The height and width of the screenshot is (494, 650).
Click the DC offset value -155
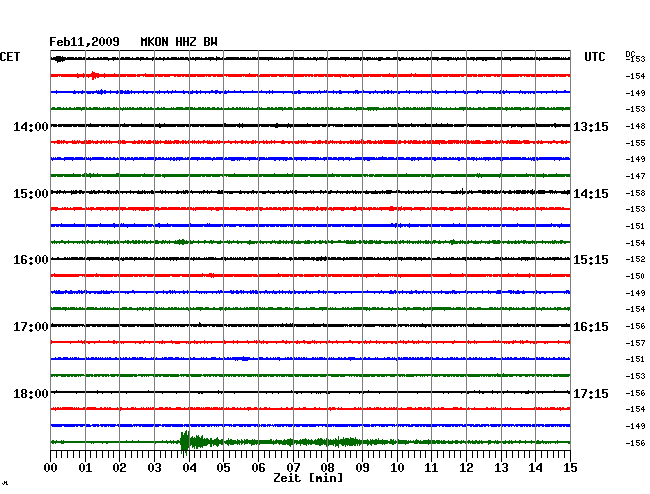click(635, 143)
